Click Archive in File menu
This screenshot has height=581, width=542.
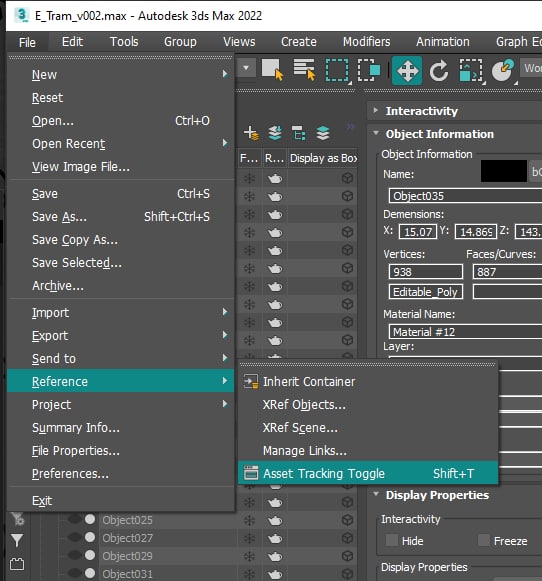coord(120,286)
